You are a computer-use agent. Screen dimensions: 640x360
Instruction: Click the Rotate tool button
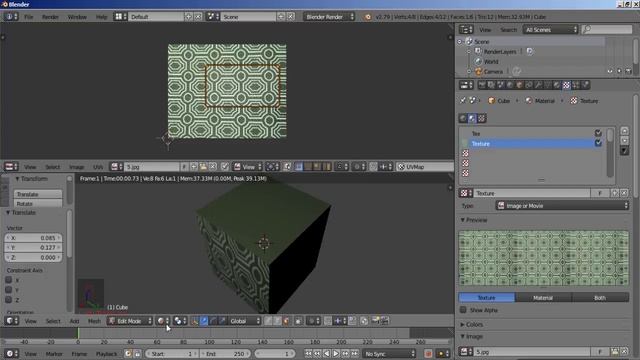[38, 203]
